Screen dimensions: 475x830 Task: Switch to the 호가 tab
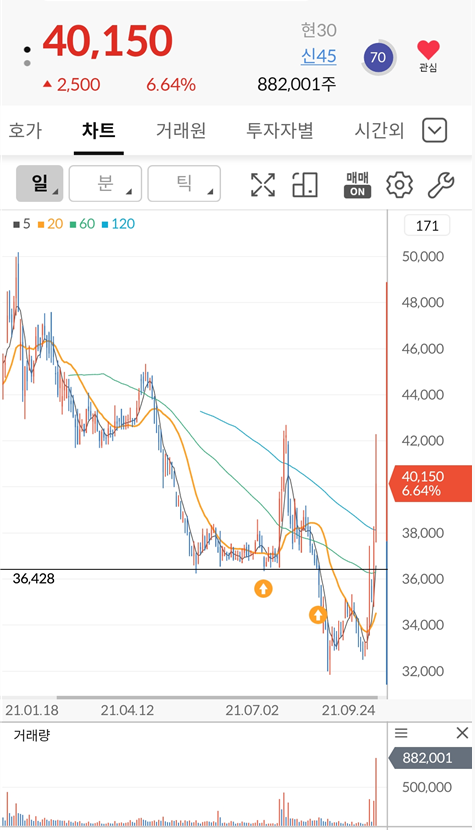pos(25,130)
